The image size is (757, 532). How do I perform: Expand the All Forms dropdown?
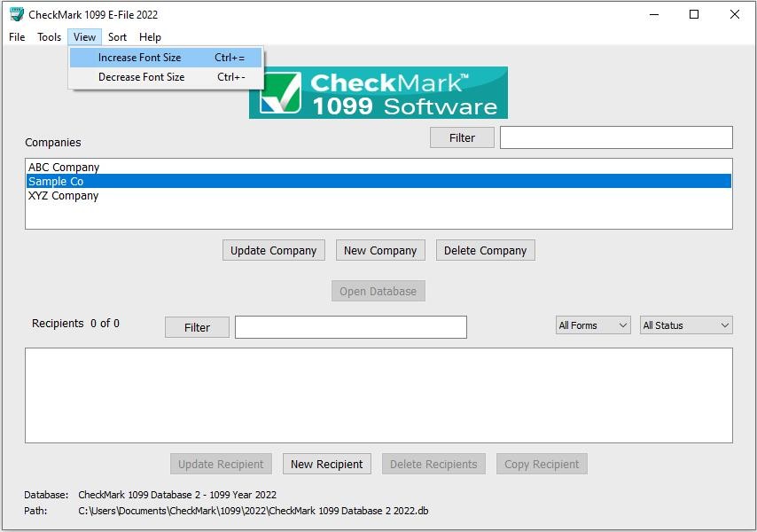pos(593,325)
